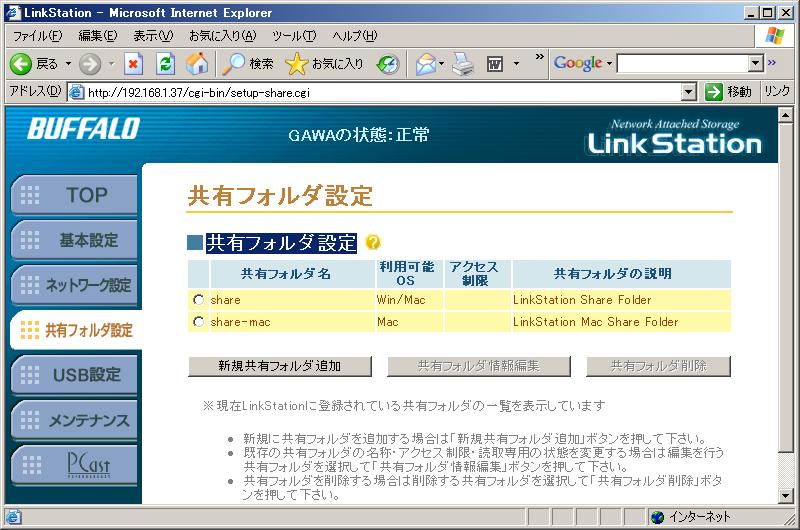This screenshot has height=530, width=800.
Task: Select the share folder radio button
Action: tap(198, 300)
